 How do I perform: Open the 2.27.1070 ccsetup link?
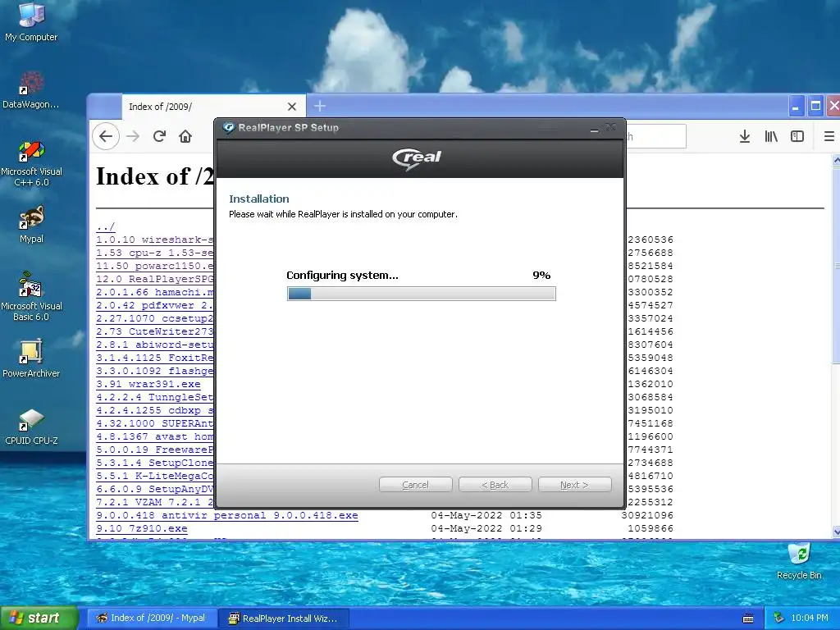(x=155, y=318)
